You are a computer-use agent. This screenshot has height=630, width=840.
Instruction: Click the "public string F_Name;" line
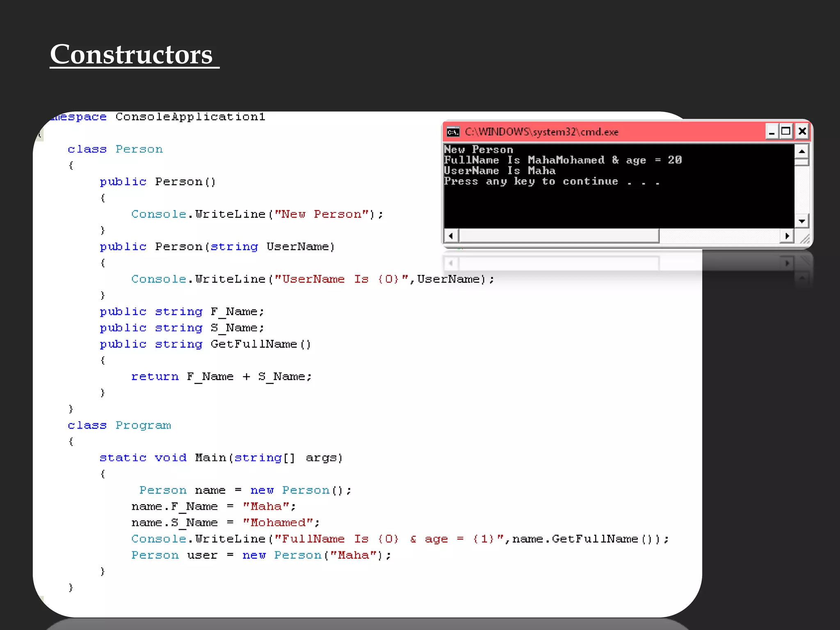182,312
